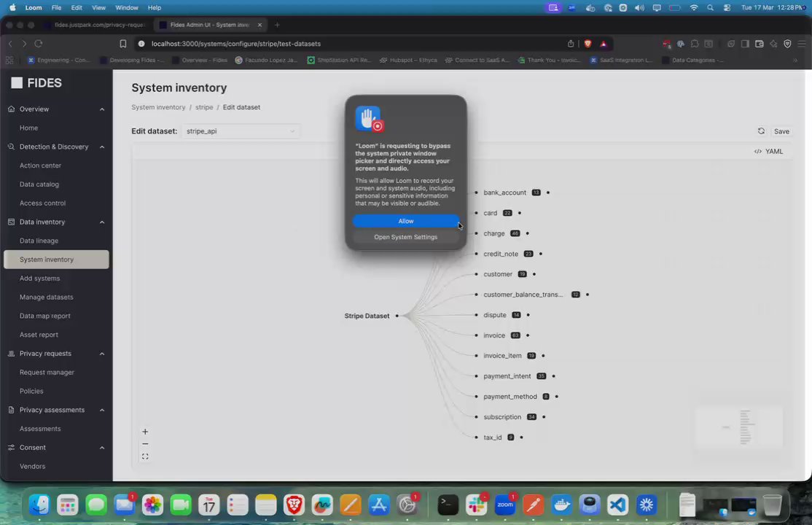Collapse the Data inventory section
This screenshot has width=812, height=525.
tap(102, 222)
